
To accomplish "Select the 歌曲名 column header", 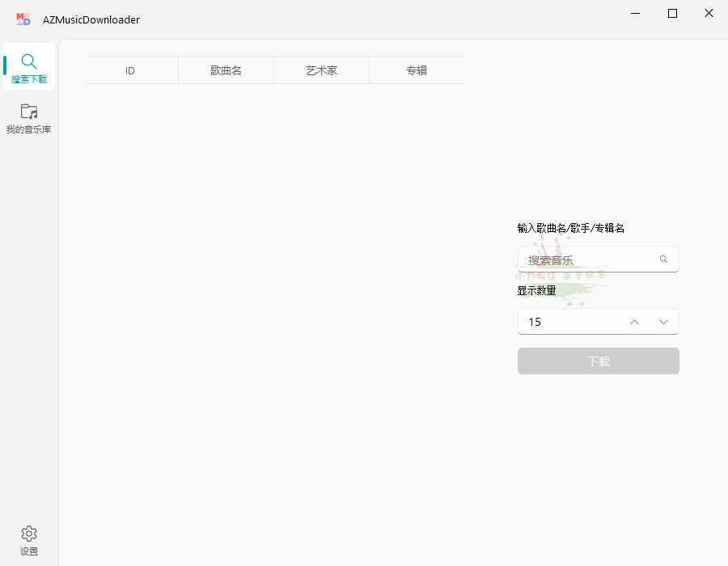I will click(226, 70).
